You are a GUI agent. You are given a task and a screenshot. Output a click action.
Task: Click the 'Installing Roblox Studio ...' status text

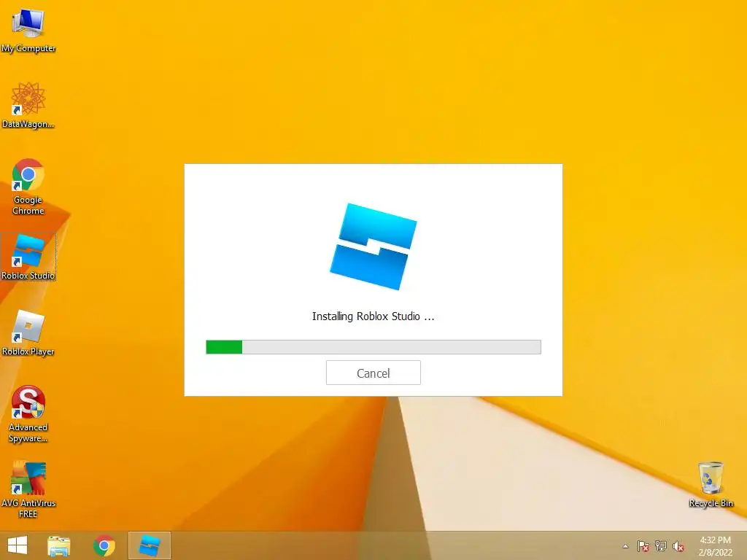tap(373, 316)
